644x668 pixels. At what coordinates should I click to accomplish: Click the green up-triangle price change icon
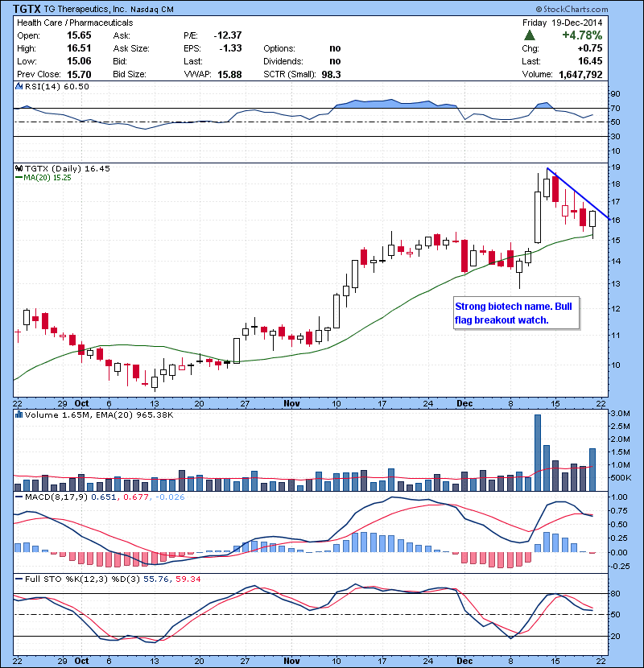(529, 35)
